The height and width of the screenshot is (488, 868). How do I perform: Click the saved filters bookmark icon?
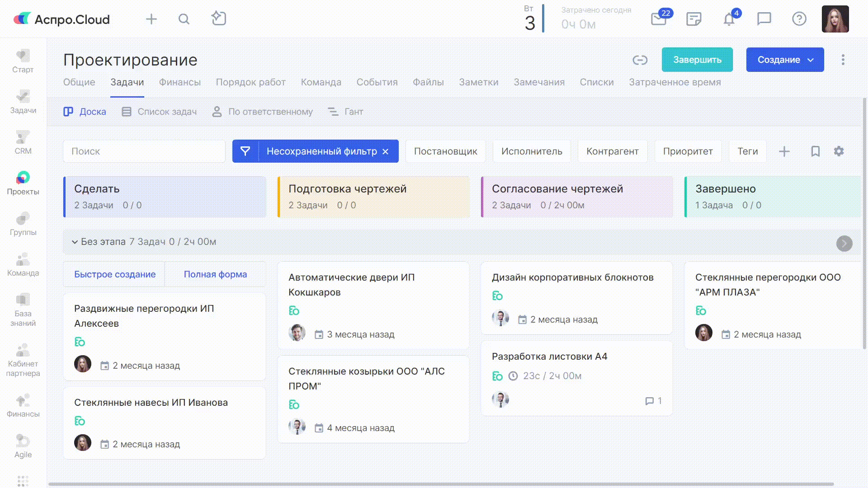point(815,151)
